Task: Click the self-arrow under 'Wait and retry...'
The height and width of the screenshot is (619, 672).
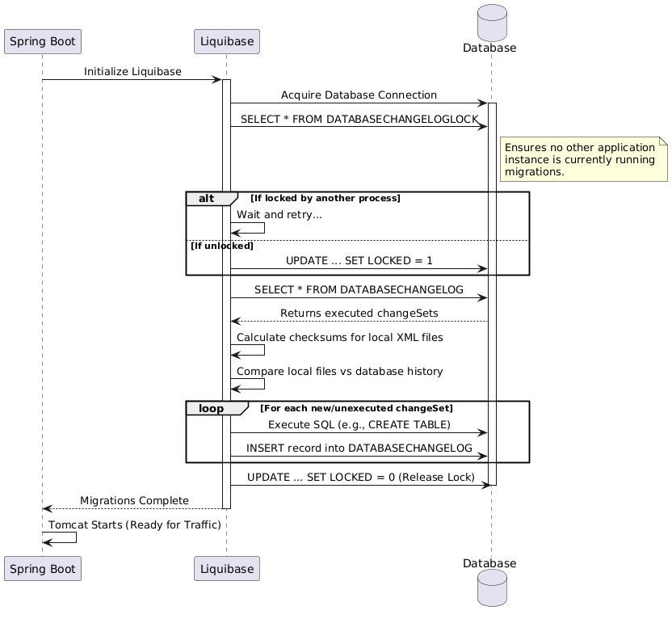Action: tap(248, 228)
